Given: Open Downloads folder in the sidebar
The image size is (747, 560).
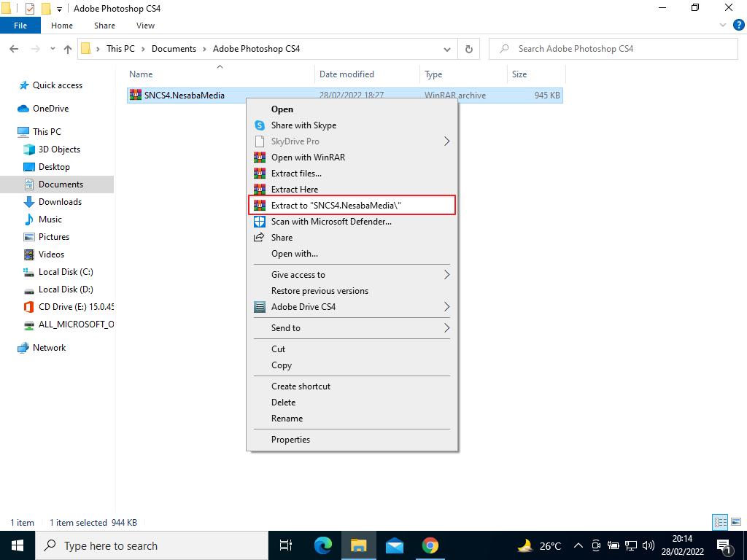Looking at the screenshot, I should (x=60, y=202).
